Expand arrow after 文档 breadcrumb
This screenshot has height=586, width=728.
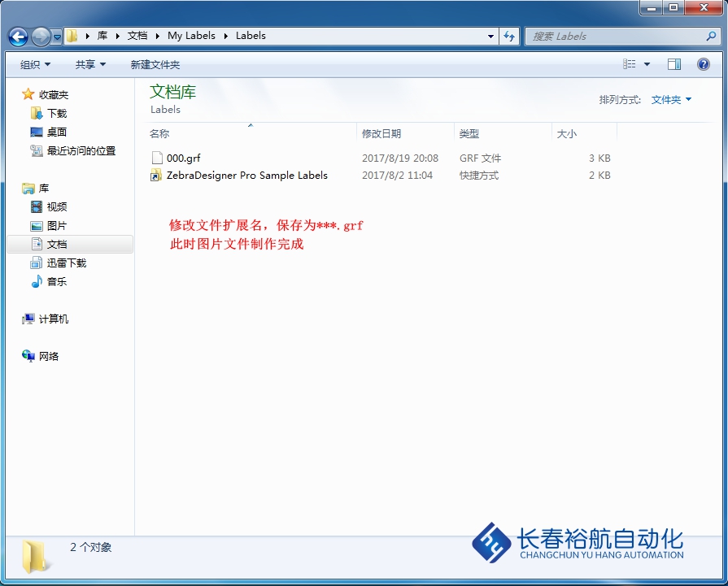point(157,36)
